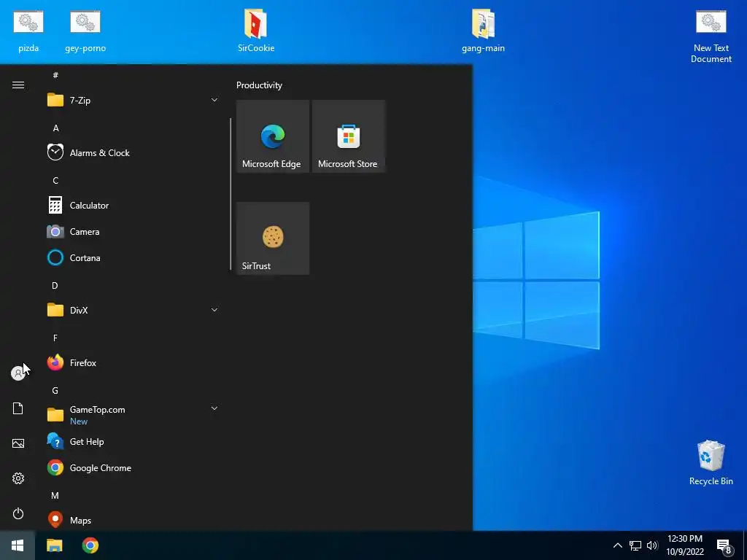Open the SirCookie desktop folder
The image size is (747, 560).
point(256,31)
